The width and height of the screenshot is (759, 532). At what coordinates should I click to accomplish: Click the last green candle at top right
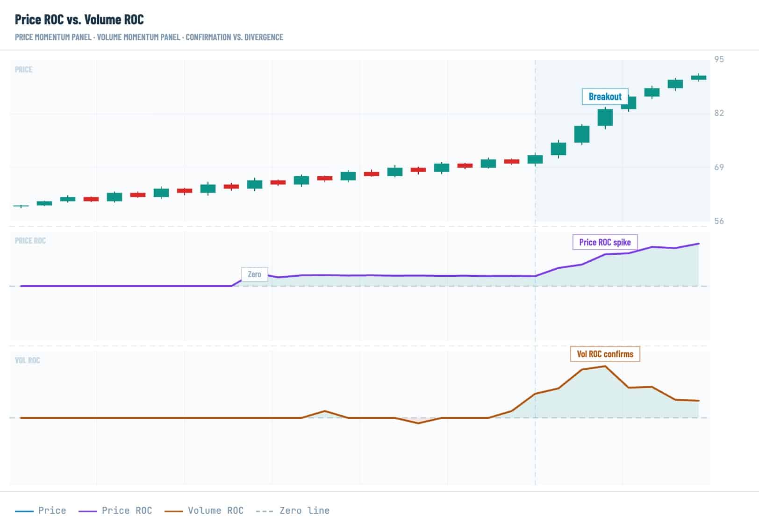tap(699, 78)
